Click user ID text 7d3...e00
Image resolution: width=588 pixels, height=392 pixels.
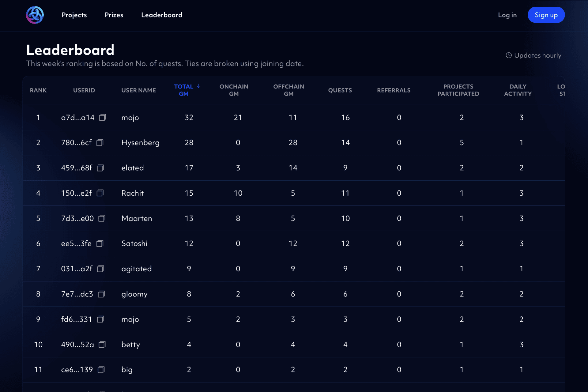(x=77, y=218)
